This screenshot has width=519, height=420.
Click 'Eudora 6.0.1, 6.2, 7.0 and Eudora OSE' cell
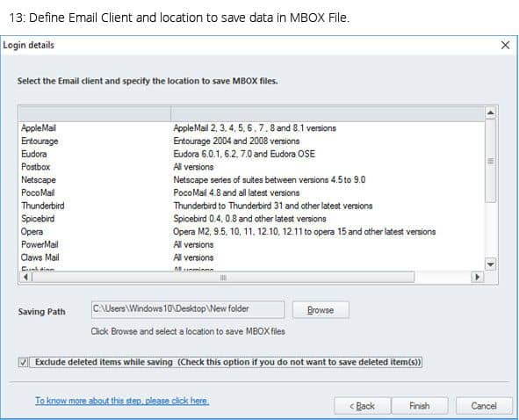click(x=244, y=154)
